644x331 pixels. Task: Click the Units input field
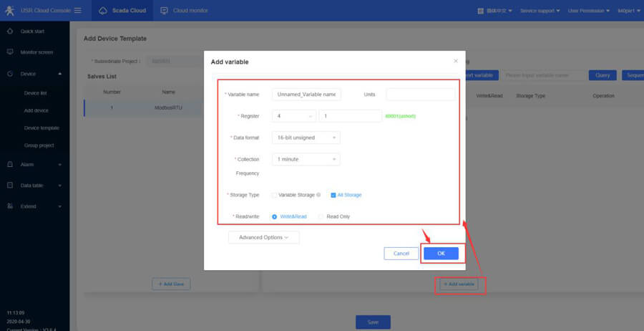421,95
